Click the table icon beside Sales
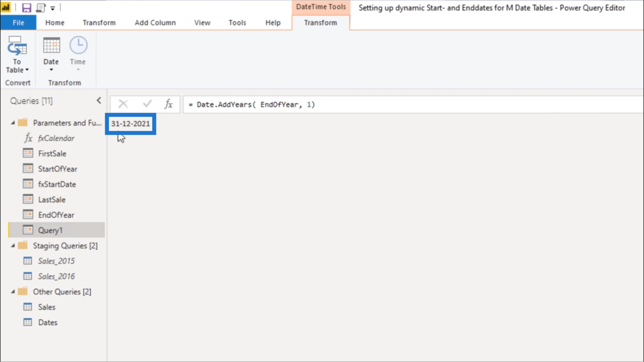Image resolution: width=644 pixels, height=362 pixels. 28,307
